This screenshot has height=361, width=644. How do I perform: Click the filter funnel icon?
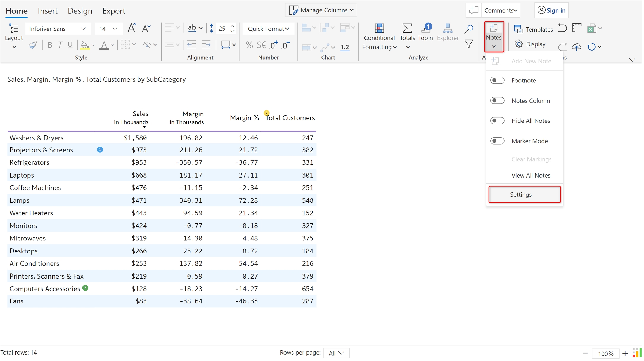tap(468, 44)
